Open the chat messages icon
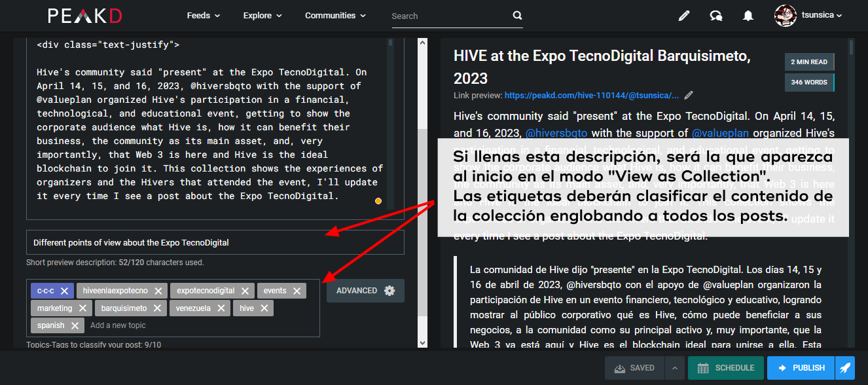868x385 pixels. pyautogui.click(x=716, y=16)
